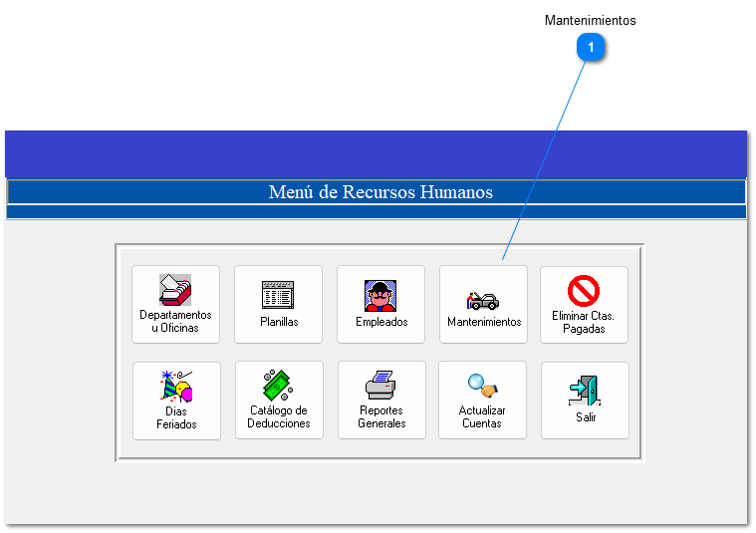Viewport: 756px width, 533px height.
Task: Open the "Planillas" text label
Action: click(279, 322)
